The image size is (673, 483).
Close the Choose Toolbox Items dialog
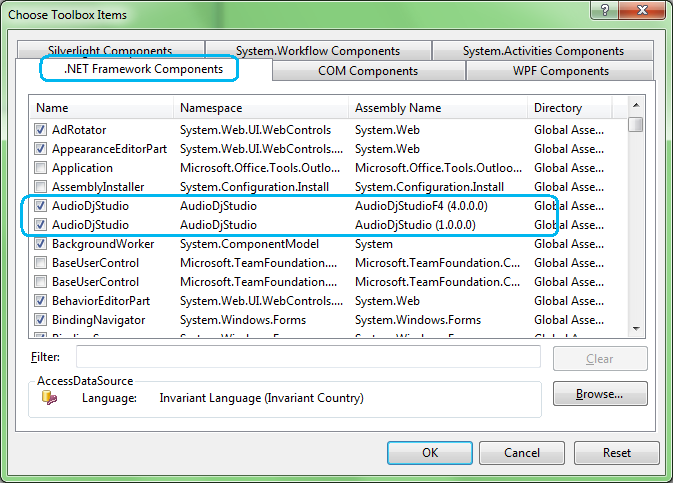pos(643,12)
